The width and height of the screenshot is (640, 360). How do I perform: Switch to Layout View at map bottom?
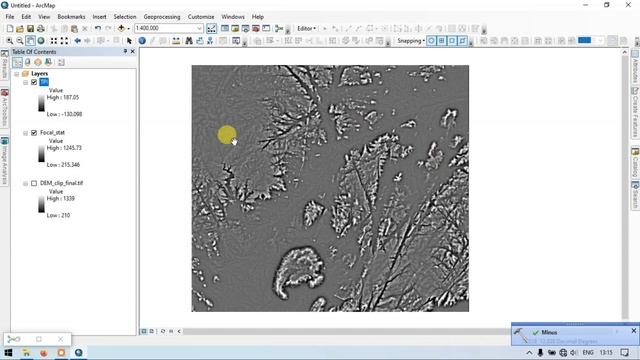151,331
